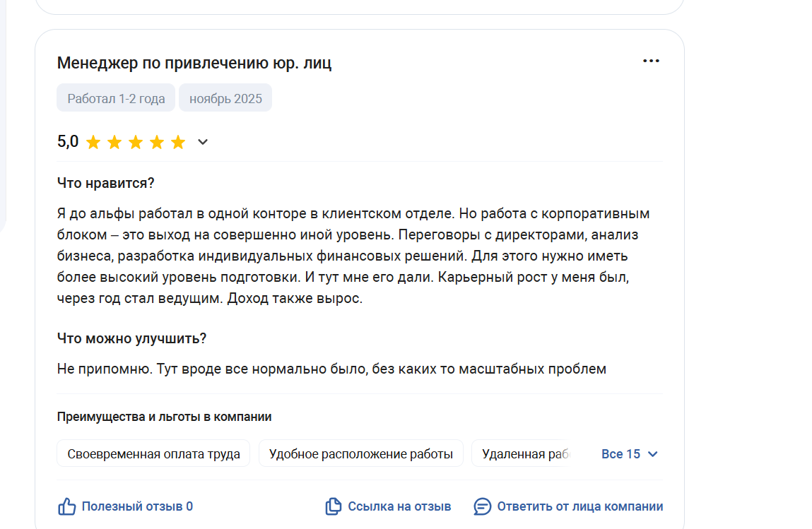Click the 5,0 rating score number
812x529 pixels.
tap(68, 142)
